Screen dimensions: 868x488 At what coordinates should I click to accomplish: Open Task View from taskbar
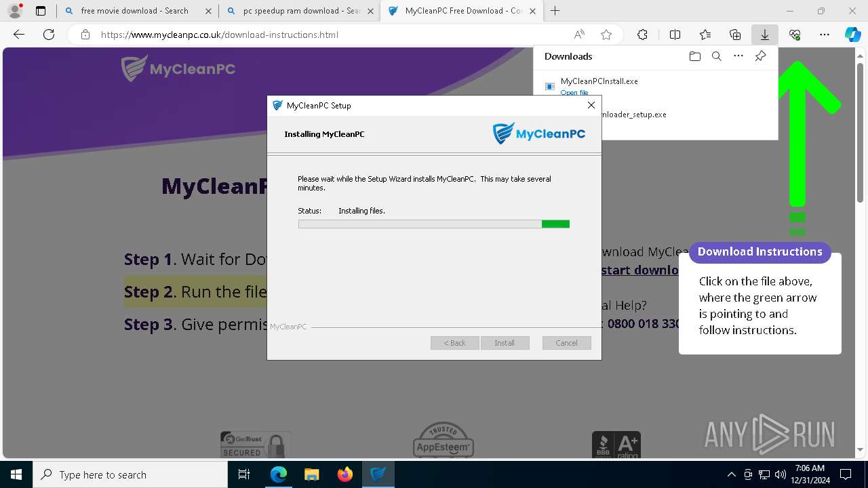coord(244,474)
